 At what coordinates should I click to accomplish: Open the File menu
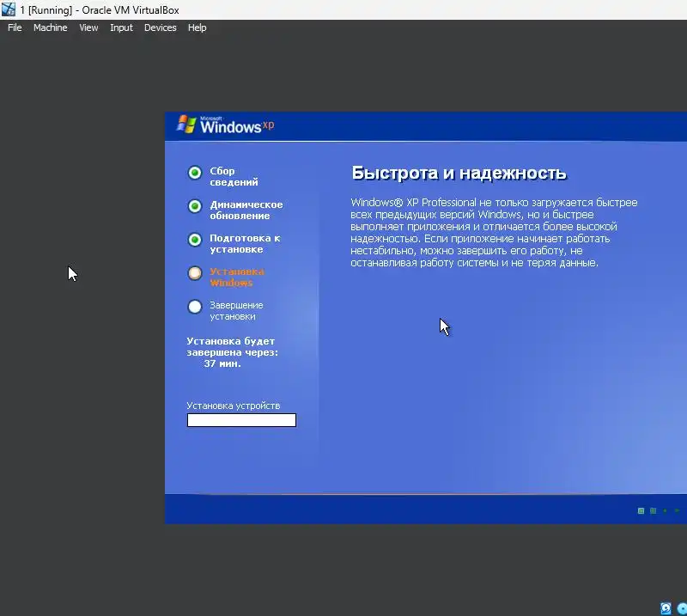(x=15, y=27)
